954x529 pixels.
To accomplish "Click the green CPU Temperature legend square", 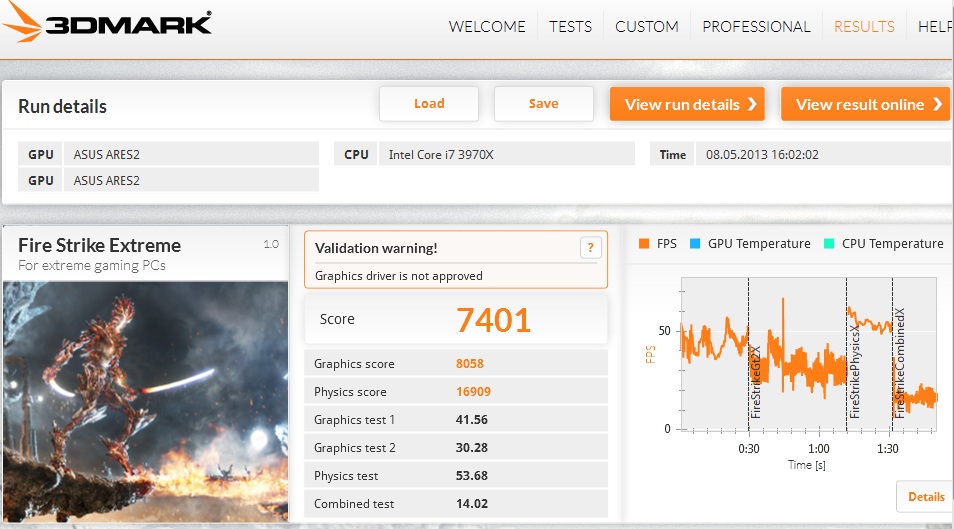I will [x=829, y=243].
